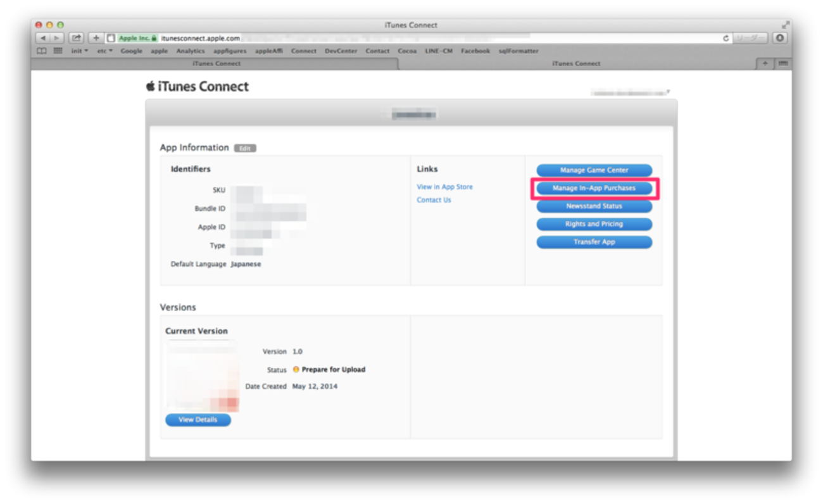The height and width of the screenshot is (504, 823).
Task: Click the app icon thumbnail in Current Version
Action: (x=203, y=376)
